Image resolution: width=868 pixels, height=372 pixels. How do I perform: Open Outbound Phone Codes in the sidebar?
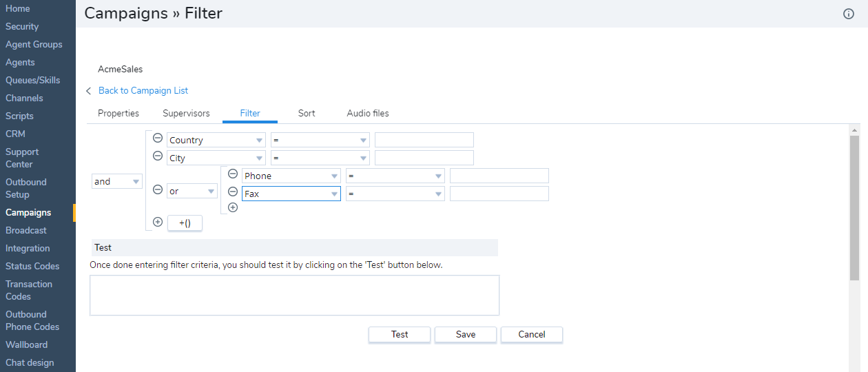pos(32,320)
